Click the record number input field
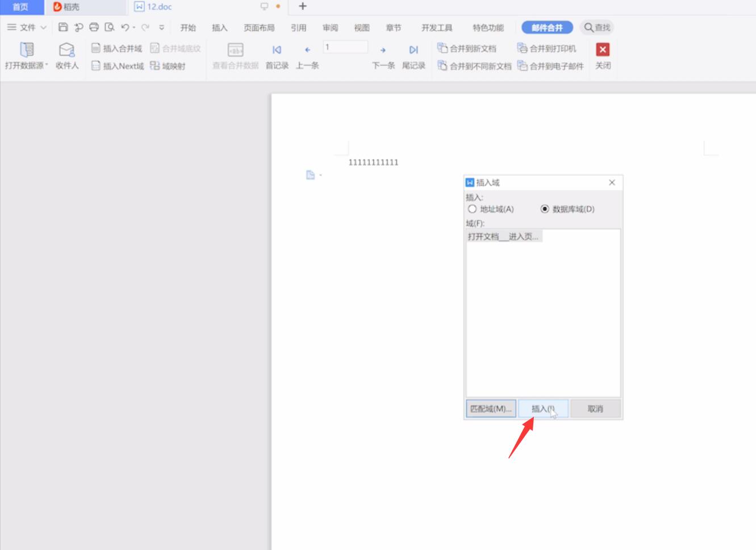 (x=345, y=47)
